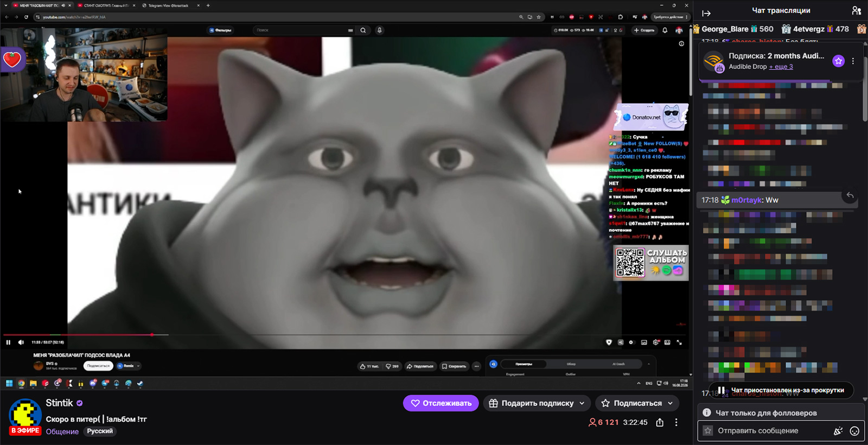Open the chat community list icon
Viewport: 868px width, 445px height.
[x=857, y=11]
